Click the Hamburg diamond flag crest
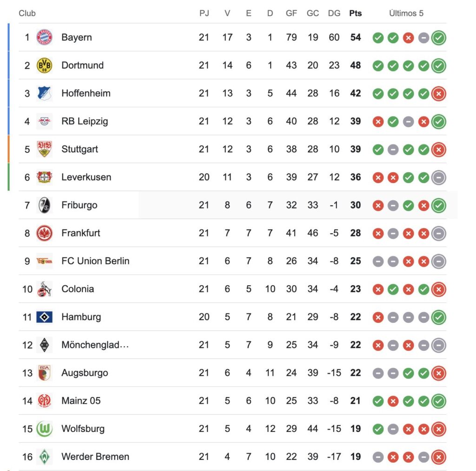This screenshot has height=471, width=476. pos(45,317)
